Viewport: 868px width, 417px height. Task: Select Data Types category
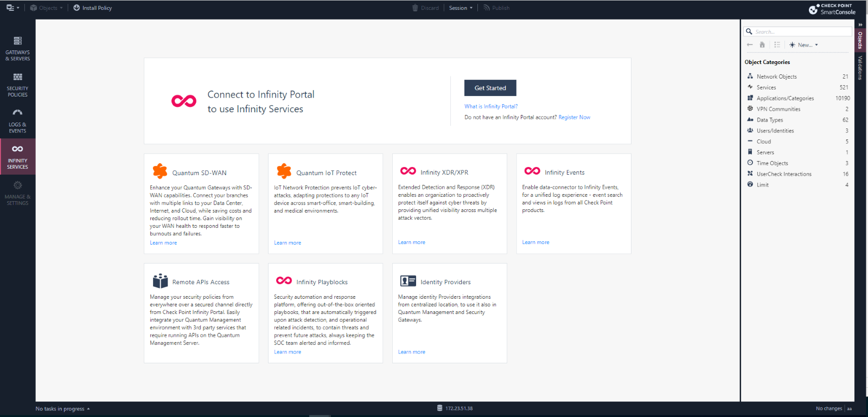coord(797,120)
